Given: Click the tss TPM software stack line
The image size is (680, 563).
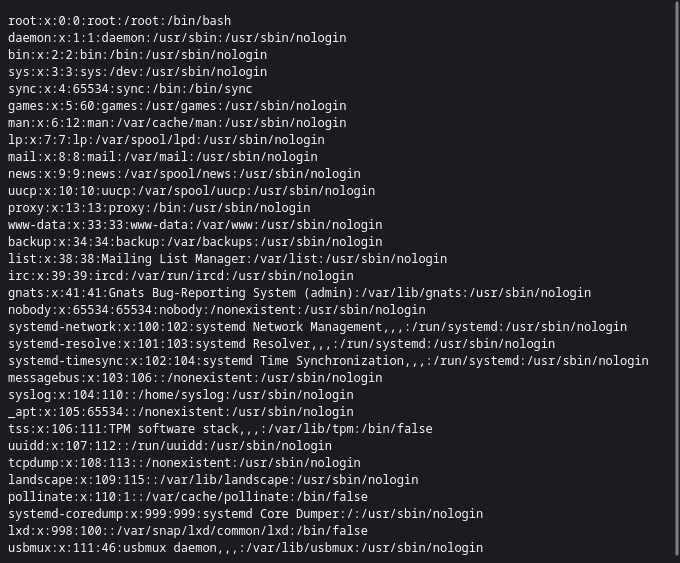Looking at the screenshot, I should pyautogui.click(x=220, y=429).
